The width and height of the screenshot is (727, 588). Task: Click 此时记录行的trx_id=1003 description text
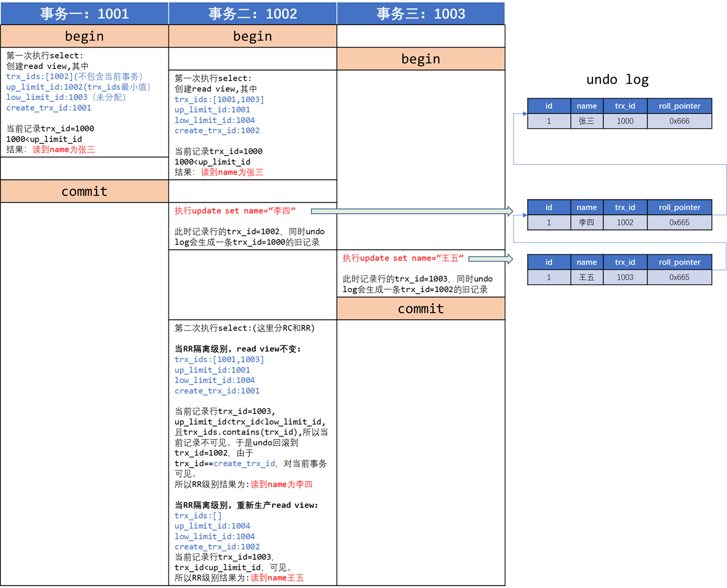tap(418, 284)
